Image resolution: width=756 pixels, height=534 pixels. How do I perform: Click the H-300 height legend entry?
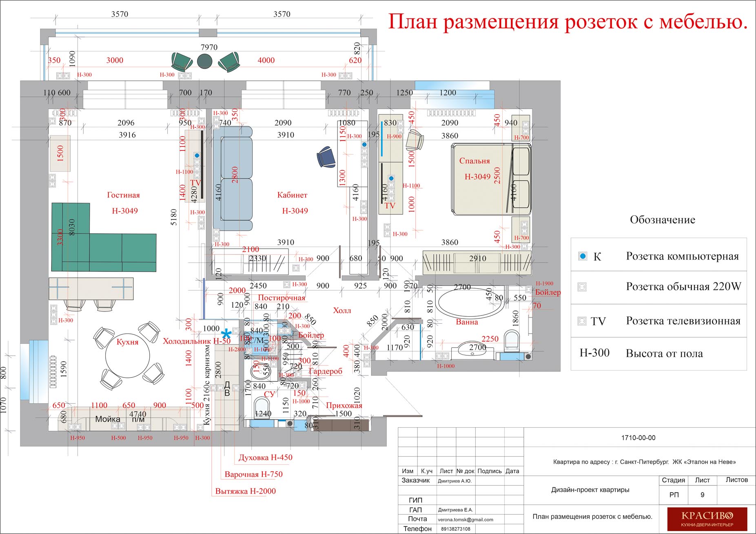[x=594, y=353]
